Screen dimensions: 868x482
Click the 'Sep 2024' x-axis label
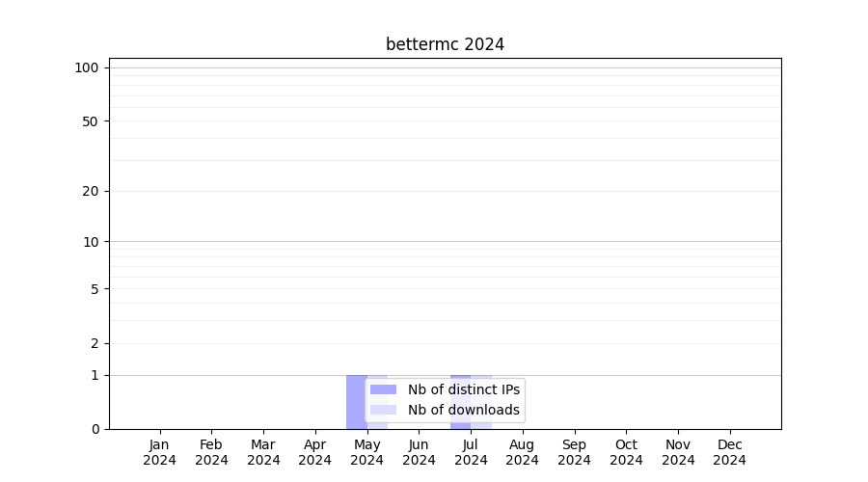[x=574, y=452]
